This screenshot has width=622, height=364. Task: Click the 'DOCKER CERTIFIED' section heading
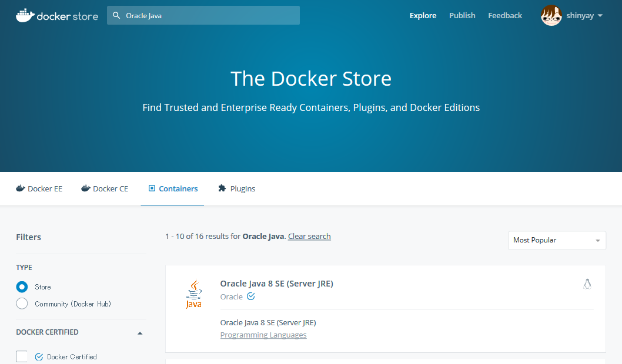click(47, 332)
